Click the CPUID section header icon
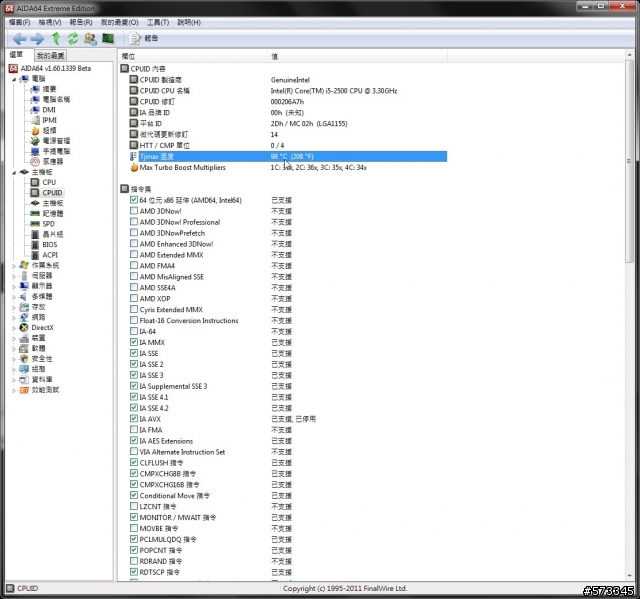Screen dimensions: 640x599 (x=124, y=69)
